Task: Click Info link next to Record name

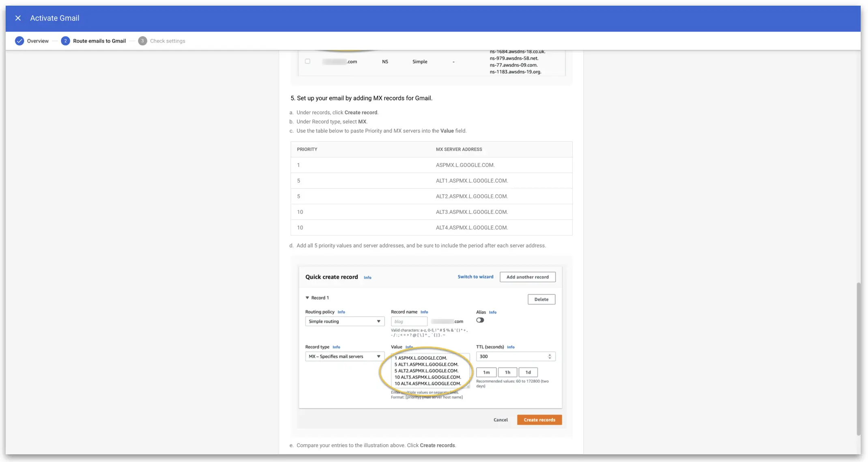Action: (424, 312)
